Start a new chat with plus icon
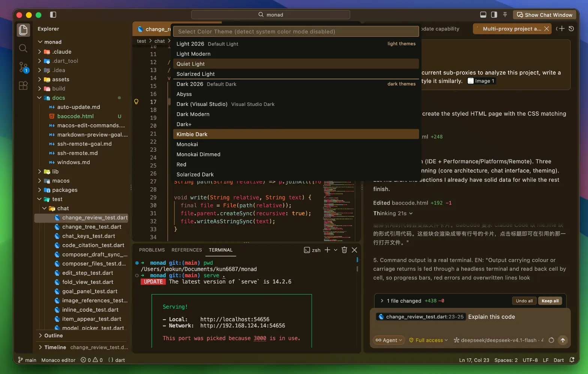 tap(562, 29)
